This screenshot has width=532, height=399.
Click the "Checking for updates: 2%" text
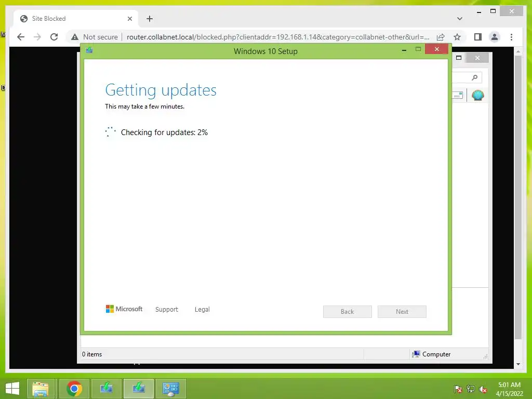164,132
